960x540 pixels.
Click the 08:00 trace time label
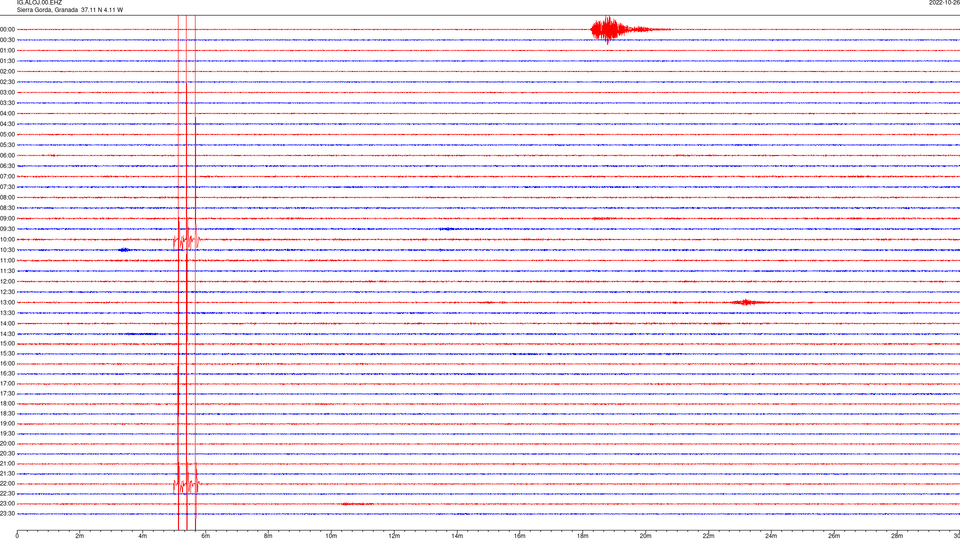pyautogui.click(x=8, y=197)
